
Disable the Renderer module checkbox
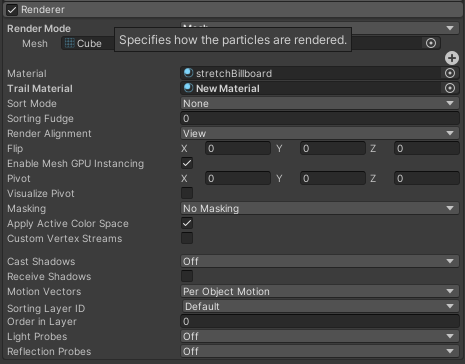coord(12,10)
